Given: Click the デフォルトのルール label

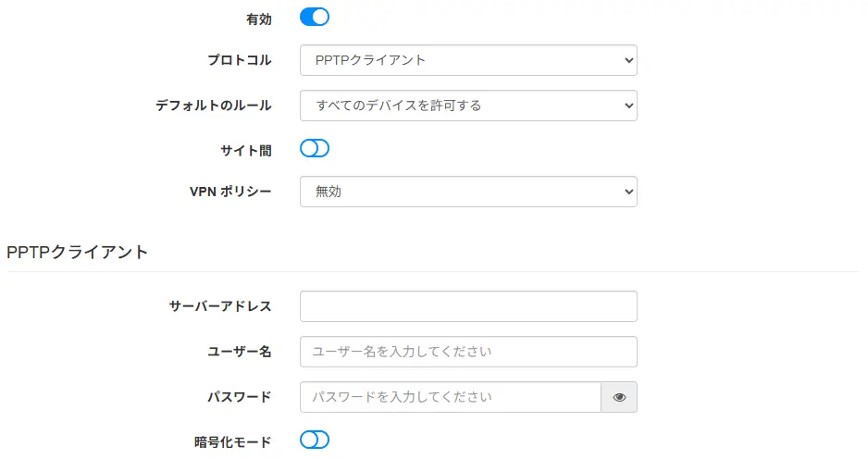Looking at the screenshot, I should [x=213, y=105].
